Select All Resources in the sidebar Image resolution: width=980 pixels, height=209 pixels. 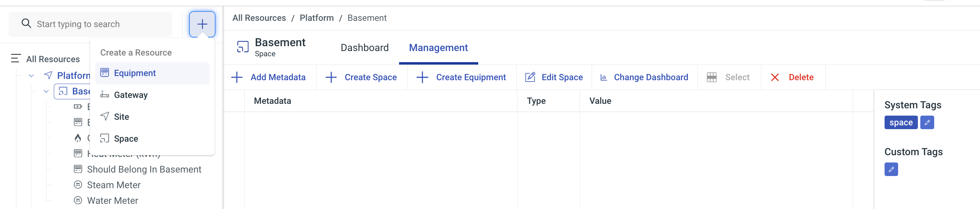(53, 59)
